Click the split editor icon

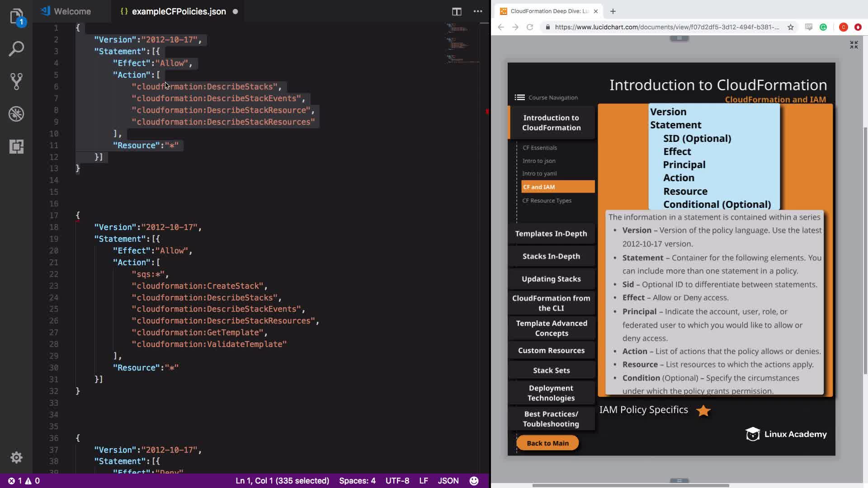[x=457, y=11]
